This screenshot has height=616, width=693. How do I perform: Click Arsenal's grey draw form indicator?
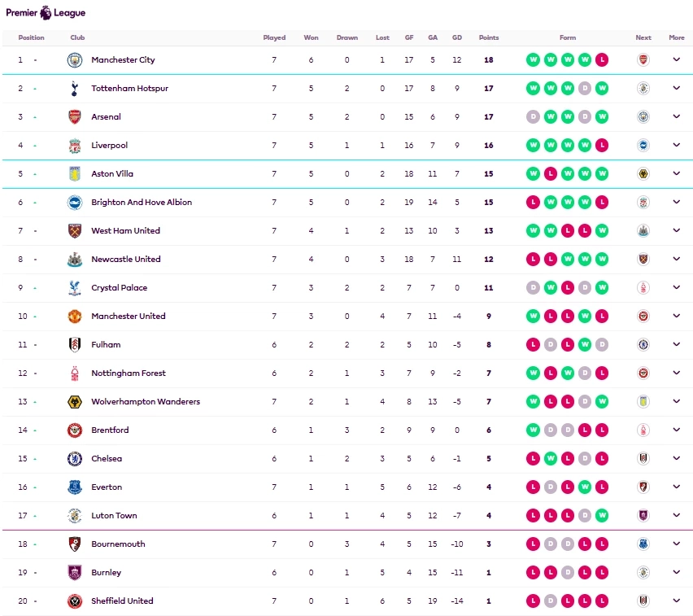(x=533, y=117)
